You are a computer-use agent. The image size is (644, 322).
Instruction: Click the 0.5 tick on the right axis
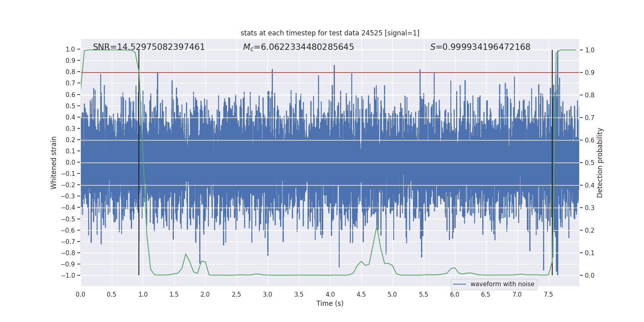click(590, 163)
